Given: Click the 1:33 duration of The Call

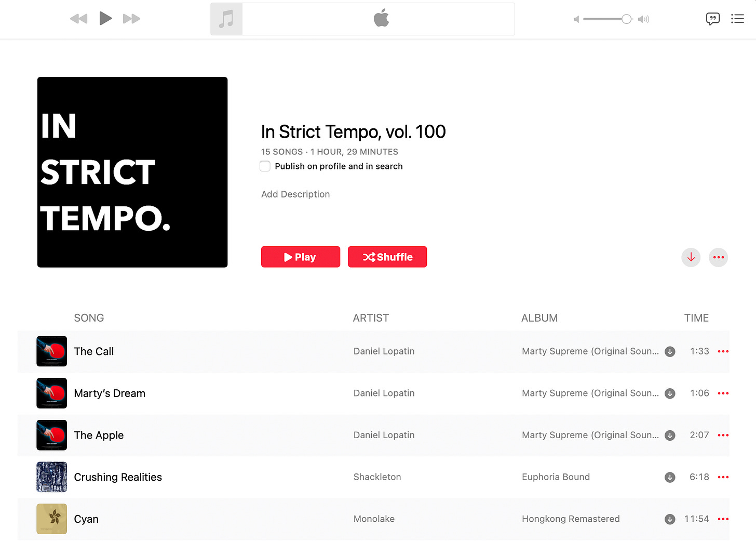Looking at the screenshot, I should (699, 351).
